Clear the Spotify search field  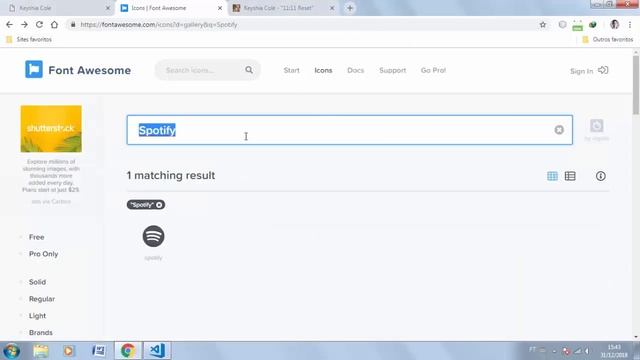559,130
